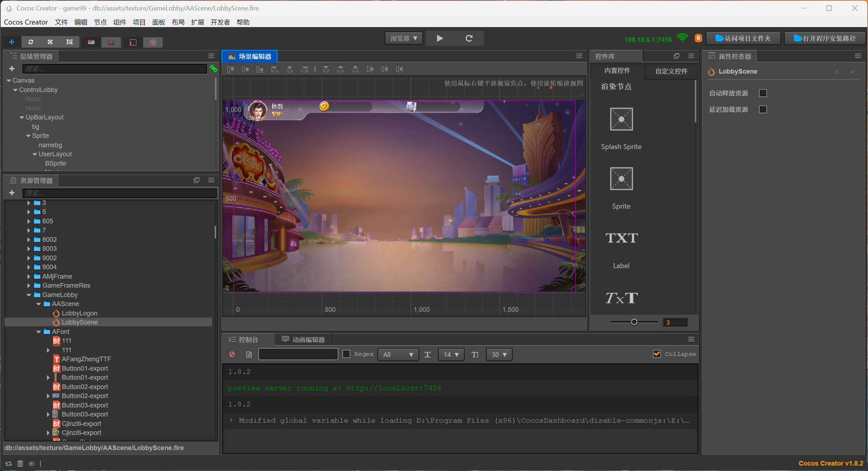Enable the auto-release assets (自动释放资源) checkbox
The image size is (868, 471).
pyautogui.click(x=763, y=93)
